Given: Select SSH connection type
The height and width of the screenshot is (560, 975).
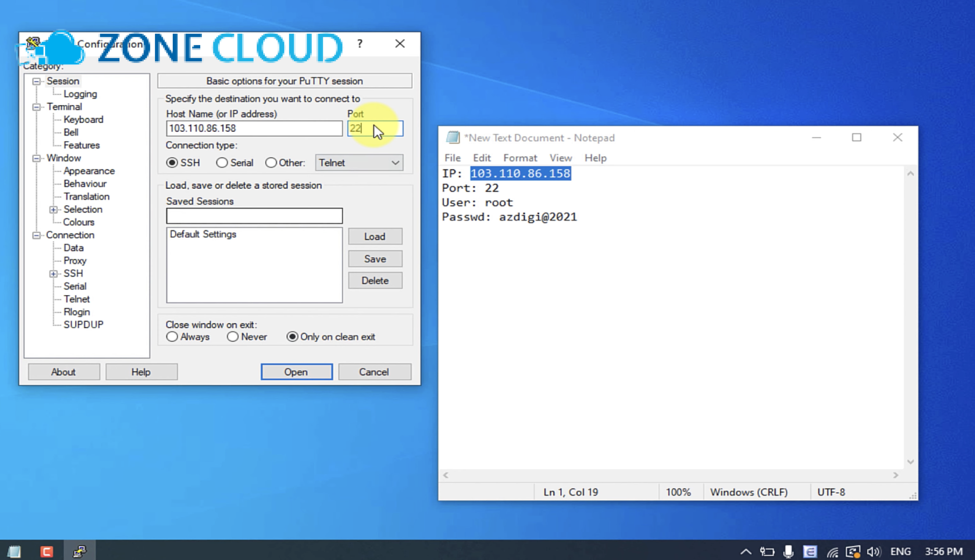Looking at the screenshot, I should (x=172, y=163).
